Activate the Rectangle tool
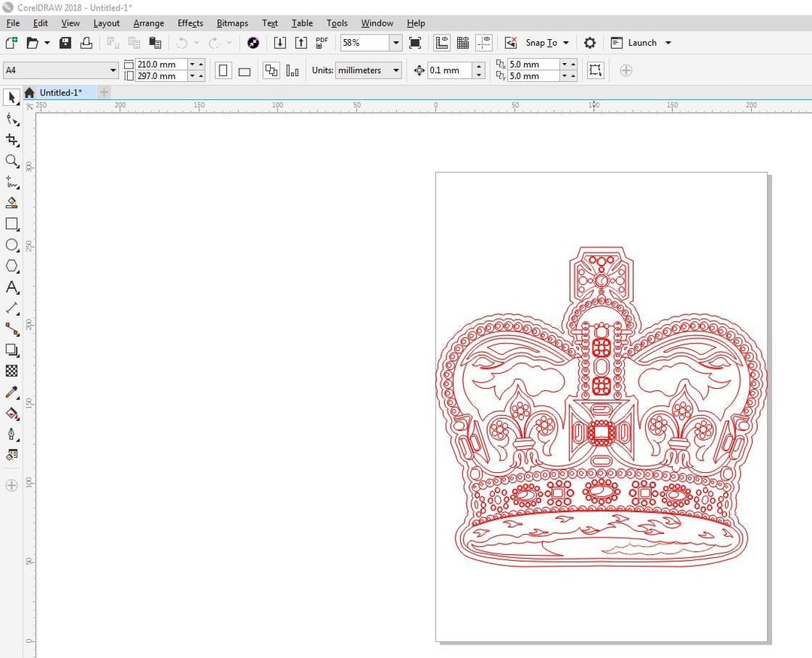 click(11, 223)
